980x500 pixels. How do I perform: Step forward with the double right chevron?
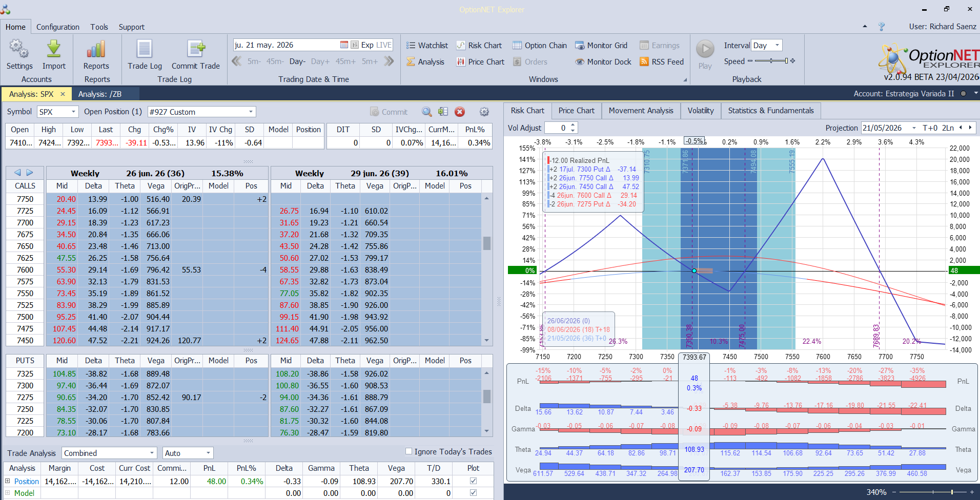coord(389,61)
